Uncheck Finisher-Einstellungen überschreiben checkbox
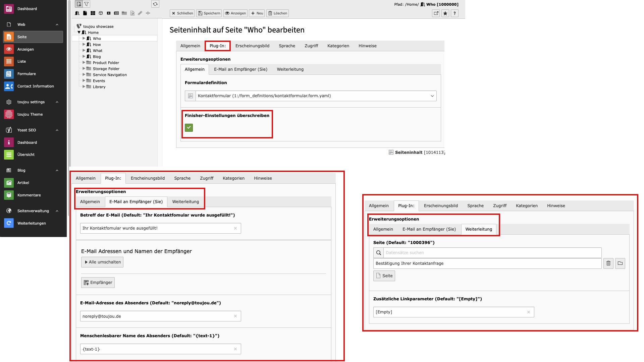 189,128
